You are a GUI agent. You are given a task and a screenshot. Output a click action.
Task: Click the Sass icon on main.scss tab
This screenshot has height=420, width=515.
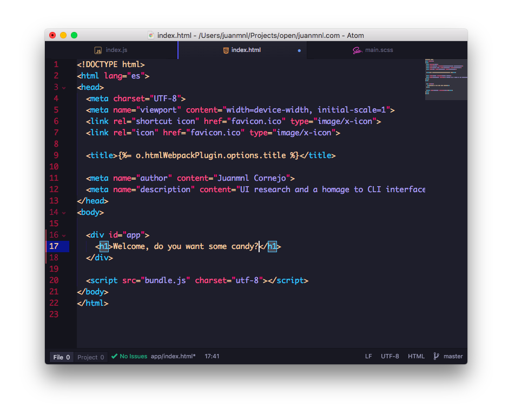357,50
